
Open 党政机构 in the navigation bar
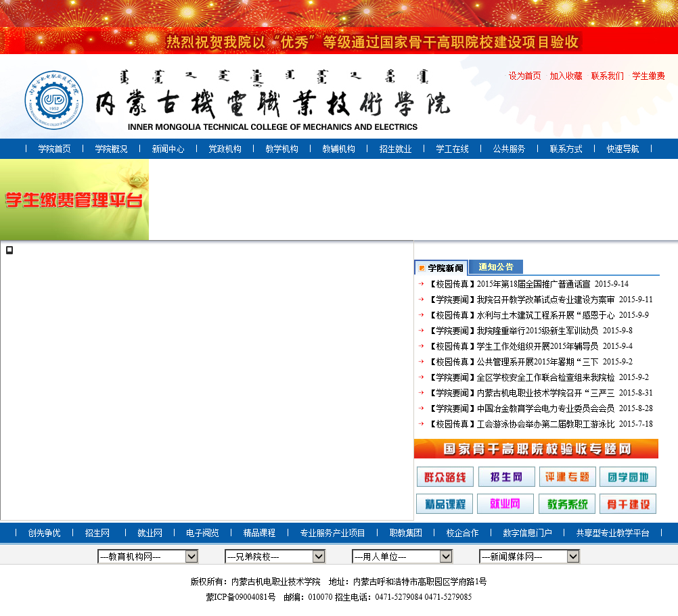coord(225,149)
